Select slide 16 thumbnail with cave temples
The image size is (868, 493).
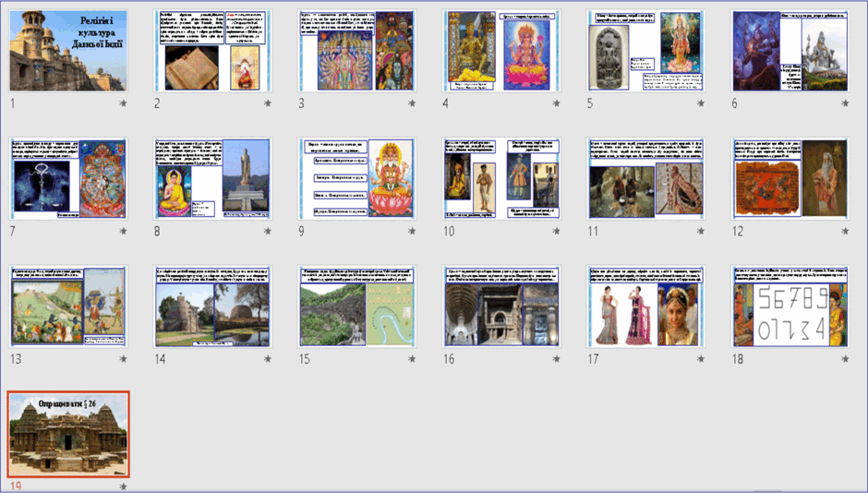pos(501,307)
